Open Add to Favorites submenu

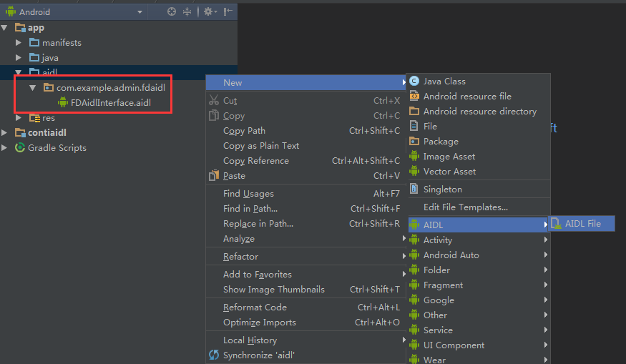click(305, 274)
